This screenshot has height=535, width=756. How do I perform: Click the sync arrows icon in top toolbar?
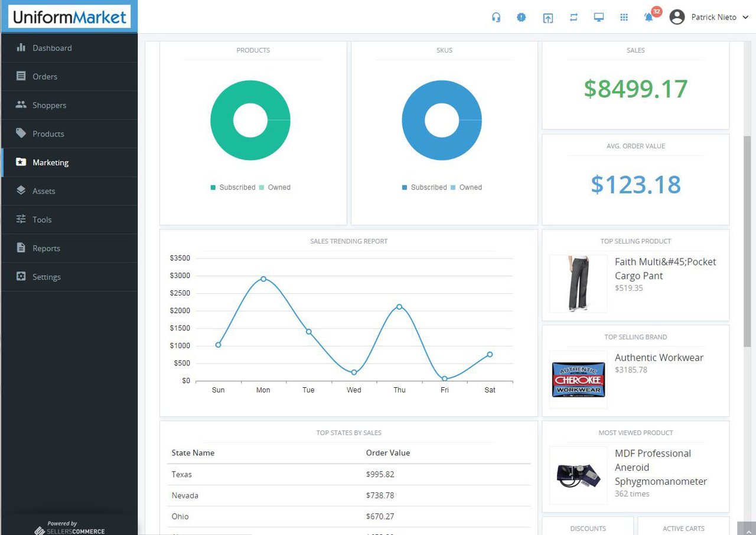[x=573, y=17]
